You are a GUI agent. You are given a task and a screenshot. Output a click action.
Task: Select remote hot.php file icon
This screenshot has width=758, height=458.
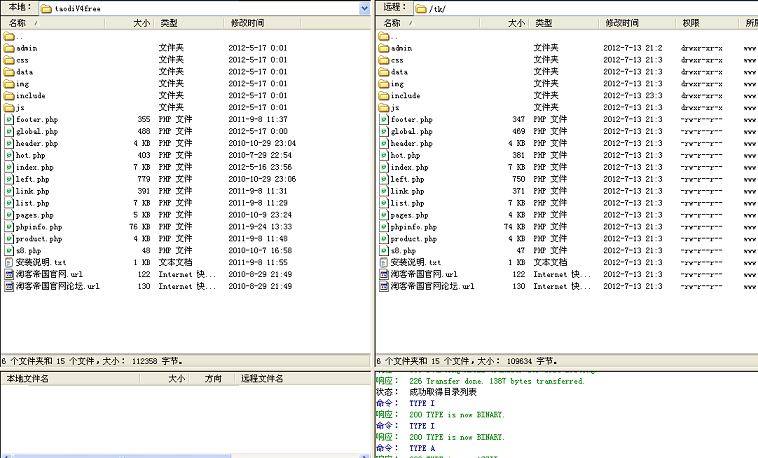pyautogui.click(x=383, y=155)
